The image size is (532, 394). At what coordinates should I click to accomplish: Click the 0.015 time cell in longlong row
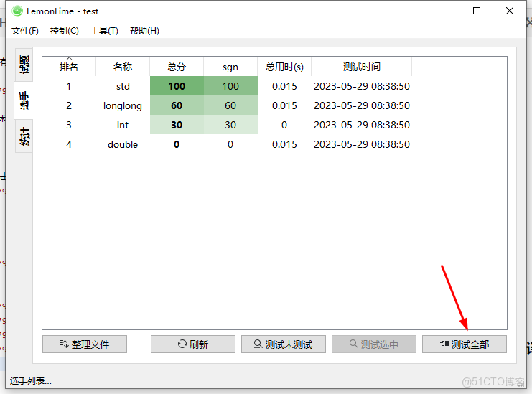coord(284,105)
